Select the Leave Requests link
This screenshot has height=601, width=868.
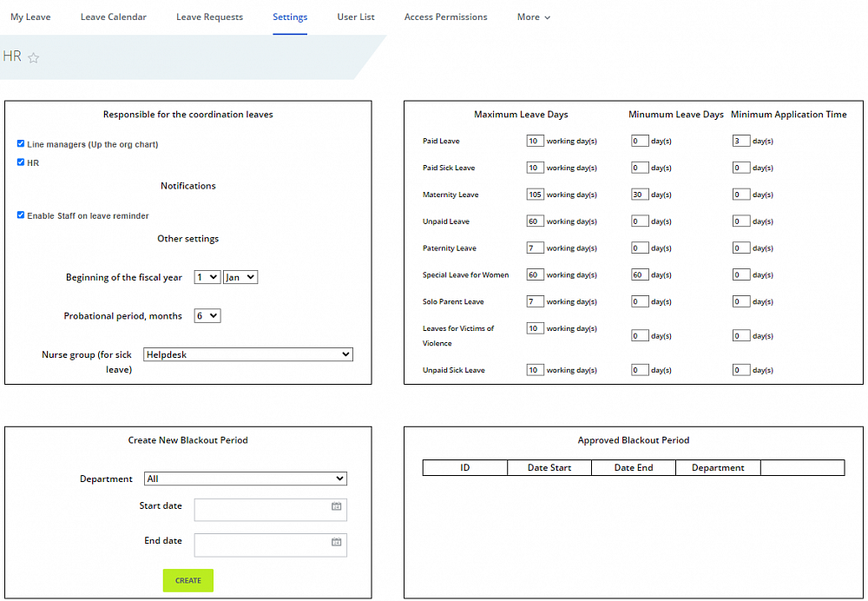[x=209, y=17]
